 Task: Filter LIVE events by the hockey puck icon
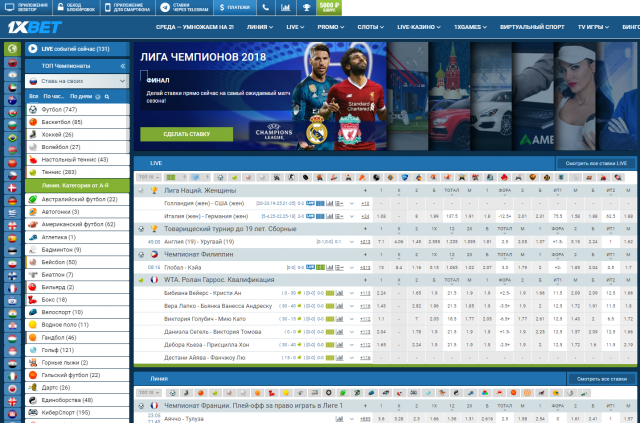pyautogui.click(x=305, y=177)
